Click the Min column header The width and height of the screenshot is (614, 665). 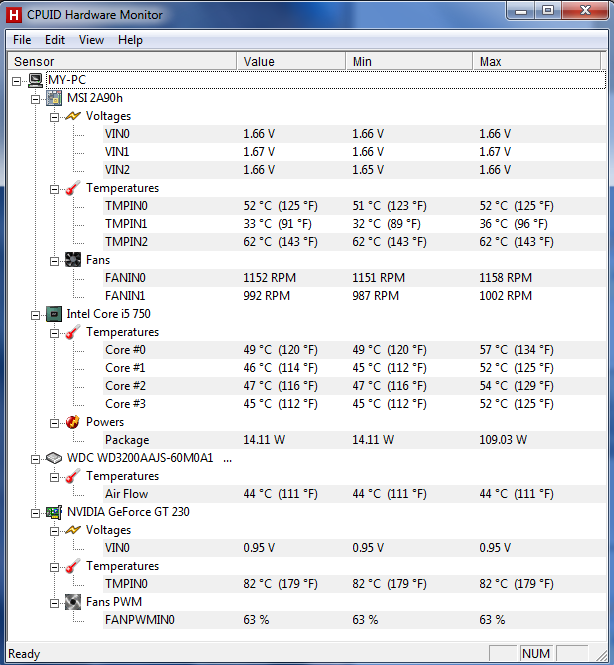tap(409, 61)
